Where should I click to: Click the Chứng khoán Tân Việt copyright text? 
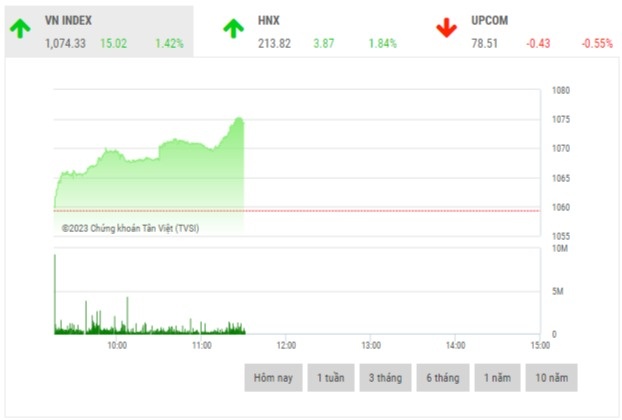click(x=130, y=228)
